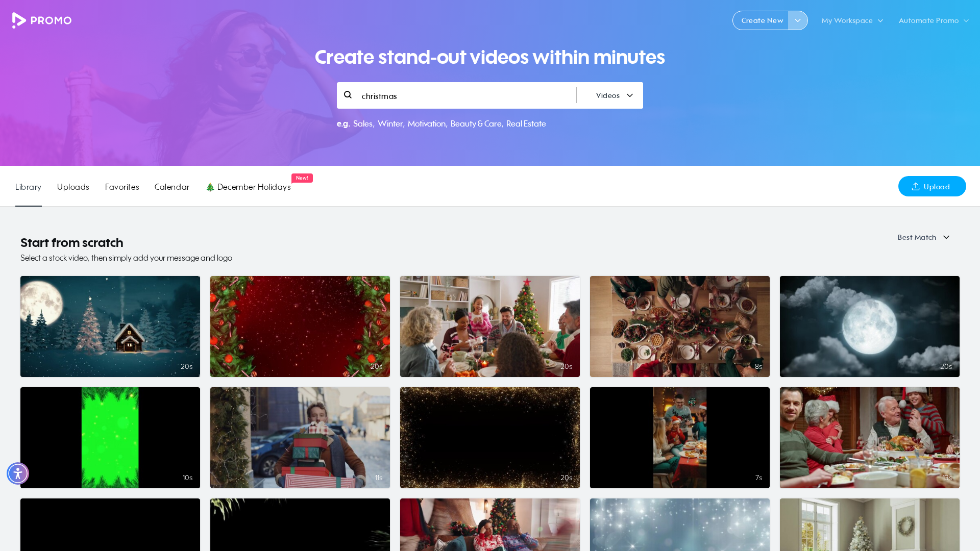This screenshot has height=551, width=980.
Task: Select the red background holly frame video
Action: coord(300,327)
